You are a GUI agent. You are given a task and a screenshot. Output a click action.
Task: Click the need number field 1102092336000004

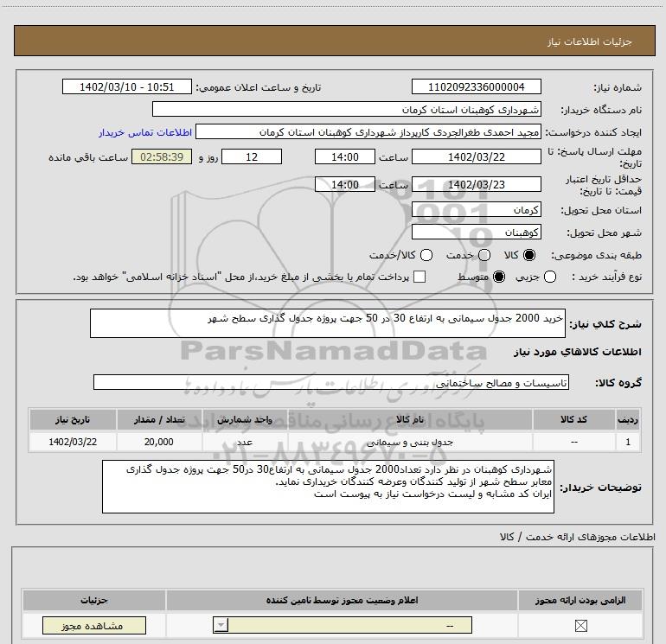(x=476, y=86)
